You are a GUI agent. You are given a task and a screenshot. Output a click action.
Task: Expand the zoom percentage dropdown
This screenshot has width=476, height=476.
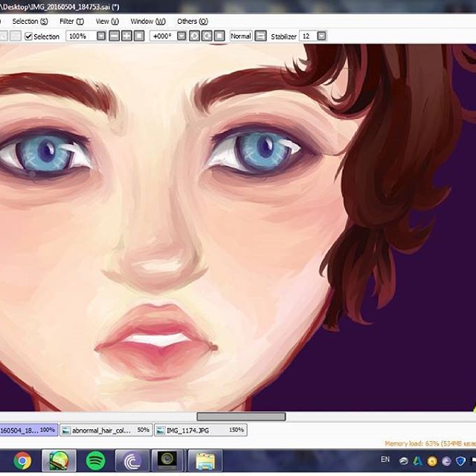pos(101,36)
